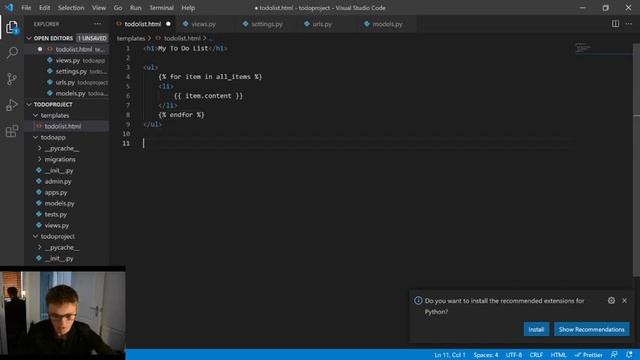Open the Edit menu
The width and height of the screenshot is (640, 360).
(x=44, y=8)
